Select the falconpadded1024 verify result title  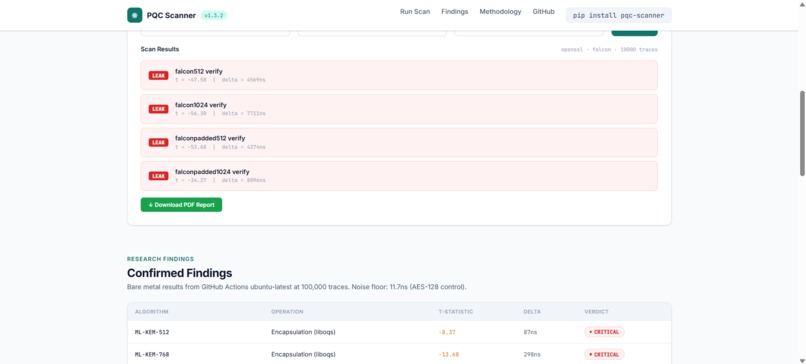point(212,172)
